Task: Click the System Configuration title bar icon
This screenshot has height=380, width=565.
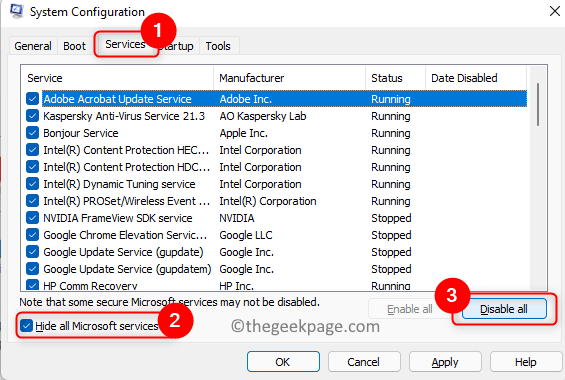Action: tap(16, 11)
